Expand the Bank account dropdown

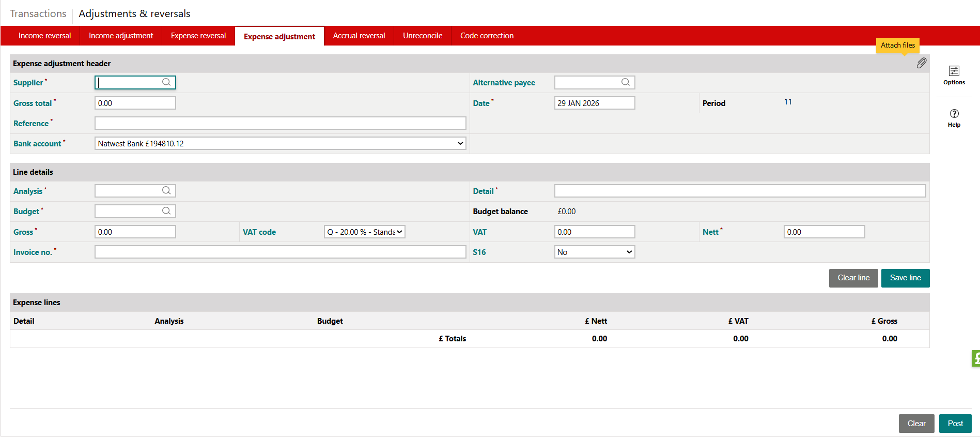pos(281,143)
